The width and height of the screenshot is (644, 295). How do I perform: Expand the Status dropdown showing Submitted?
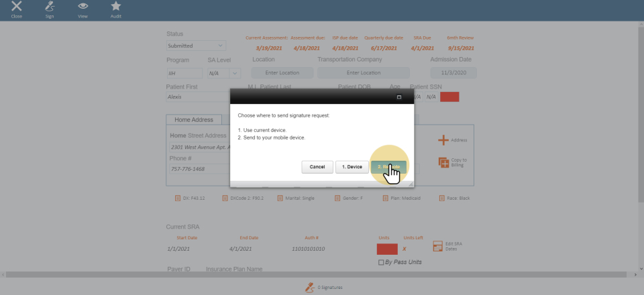(x=197, y=46)
